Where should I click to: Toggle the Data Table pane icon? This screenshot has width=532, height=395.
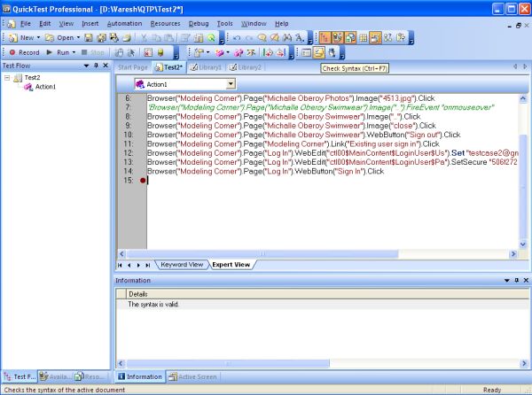[x=363, y=37]
